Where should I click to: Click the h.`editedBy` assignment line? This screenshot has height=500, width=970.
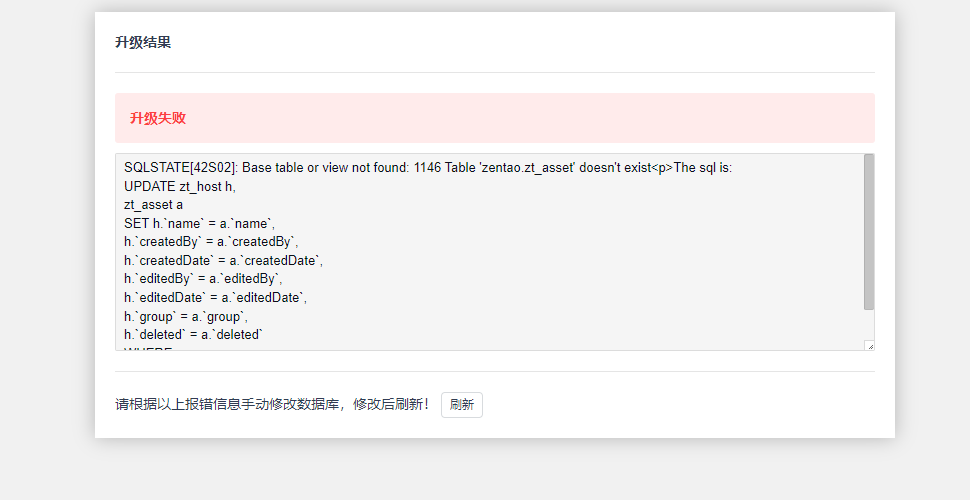click(203, 279)
